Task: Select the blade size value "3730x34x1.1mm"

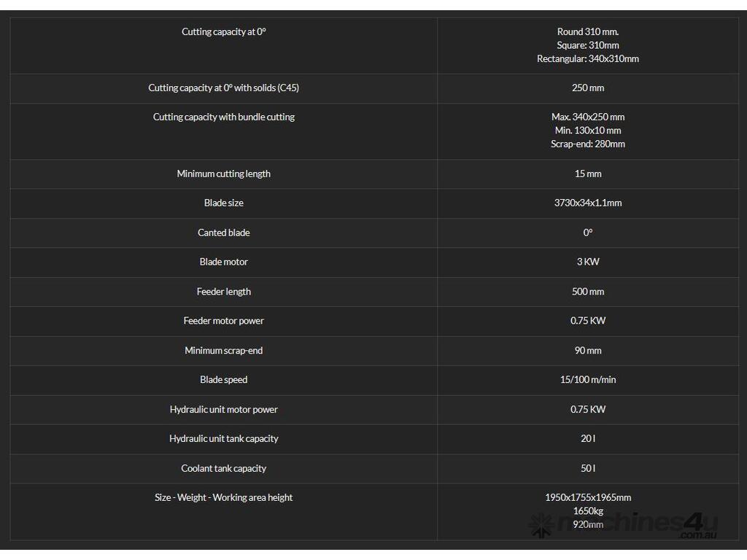Action: pyautogui.click(x=587, y=203)
